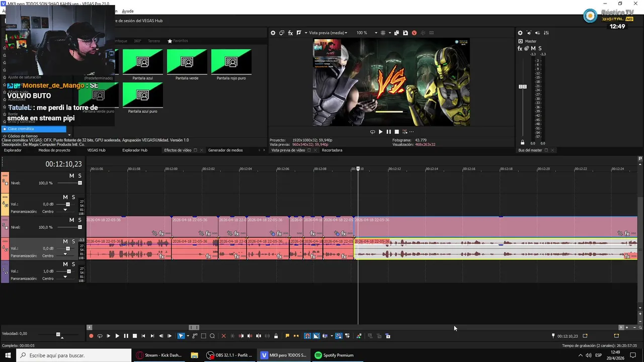Viewport: 644px width, 362px height.
Task: Insert a region with the region icon
Action: tap(296, 336)
